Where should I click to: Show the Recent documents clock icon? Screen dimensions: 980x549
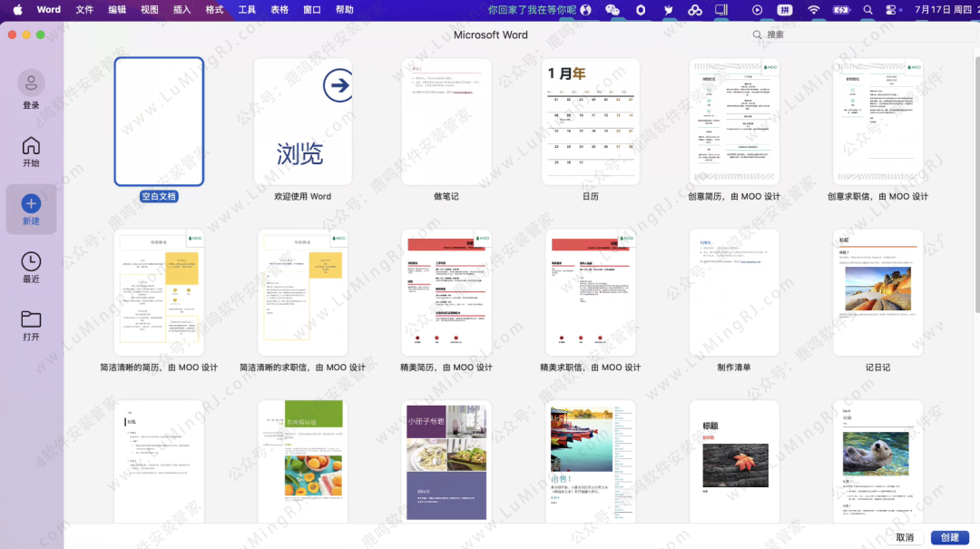(31, 262)
